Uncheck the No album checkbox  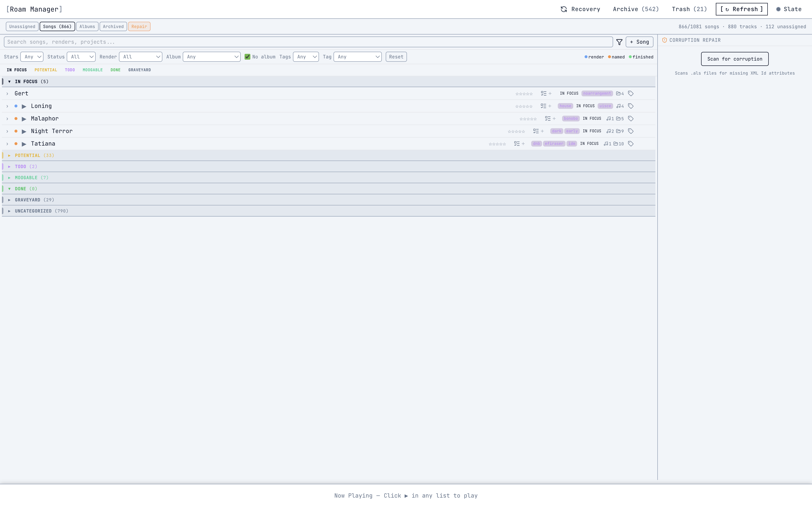point(248,57)
